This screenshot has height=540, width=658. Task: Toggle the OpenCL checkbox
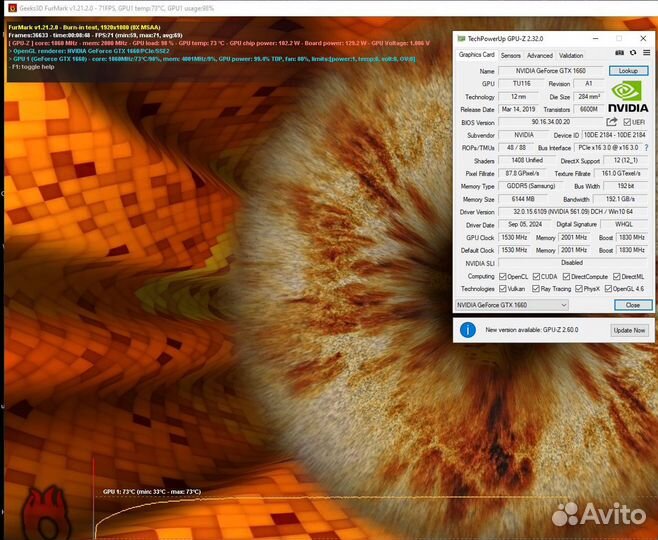pos(503,276)
